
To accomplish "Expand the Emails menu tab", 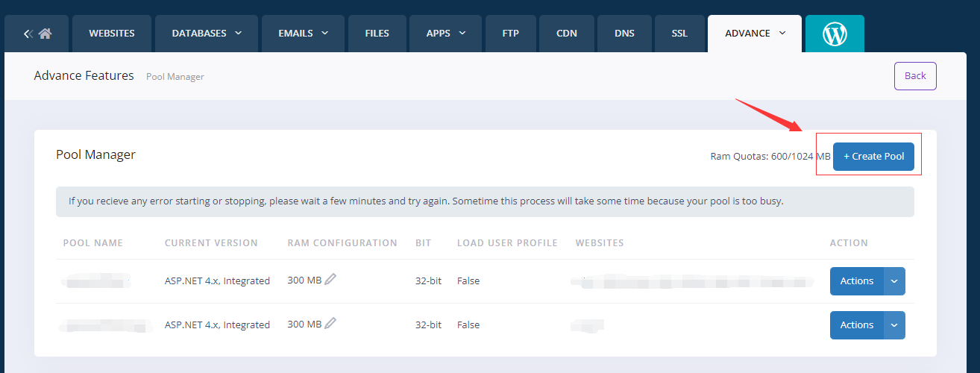I will tap(303, 34).
